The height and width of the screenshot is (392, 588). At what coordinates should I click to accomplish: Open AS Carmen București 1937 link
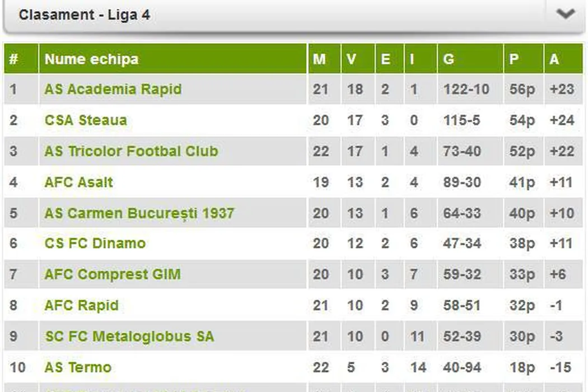click(139, 213)
